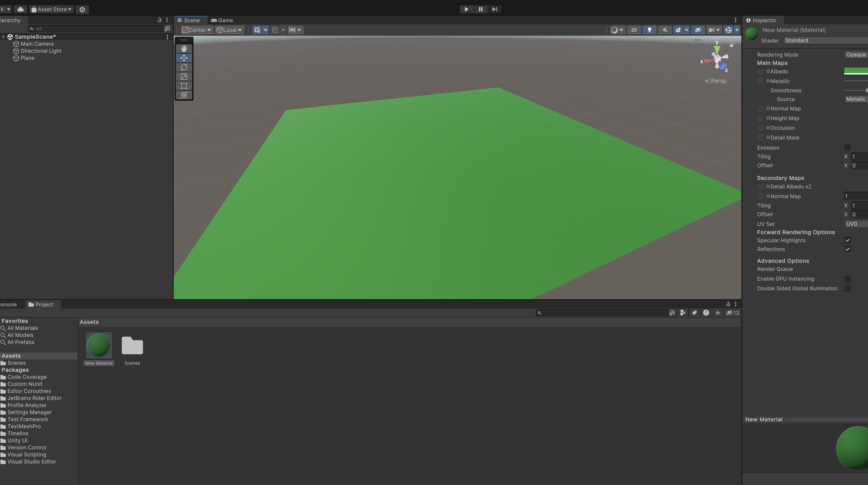This screenshot has width=868, height=485.
Task: Toggle scene audio mute
Action: pyautogui.click(x=665, y=30)
